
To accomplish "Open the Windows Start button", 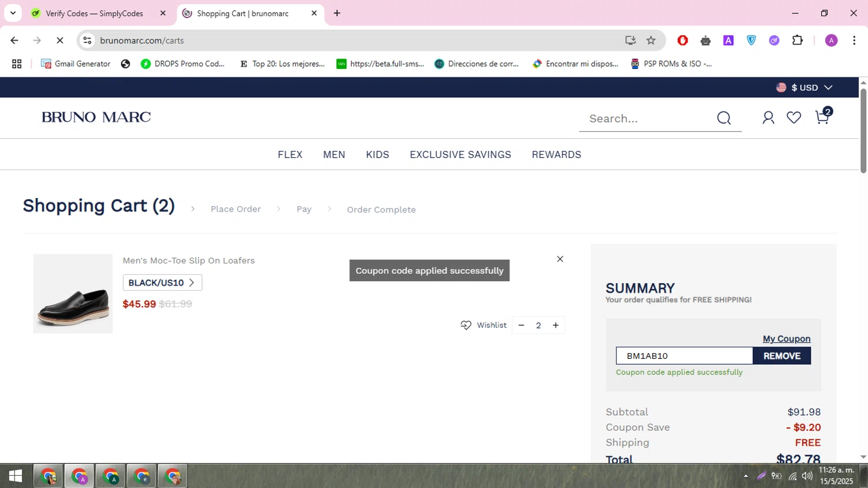I will [x=16, y=476].
